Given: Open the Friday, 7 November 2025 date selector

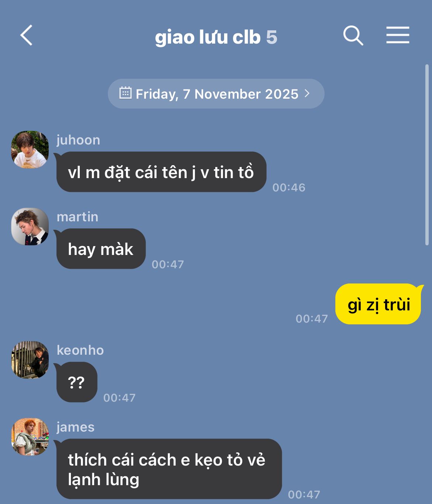Looking at the screenshot, I should click(216, 93).
